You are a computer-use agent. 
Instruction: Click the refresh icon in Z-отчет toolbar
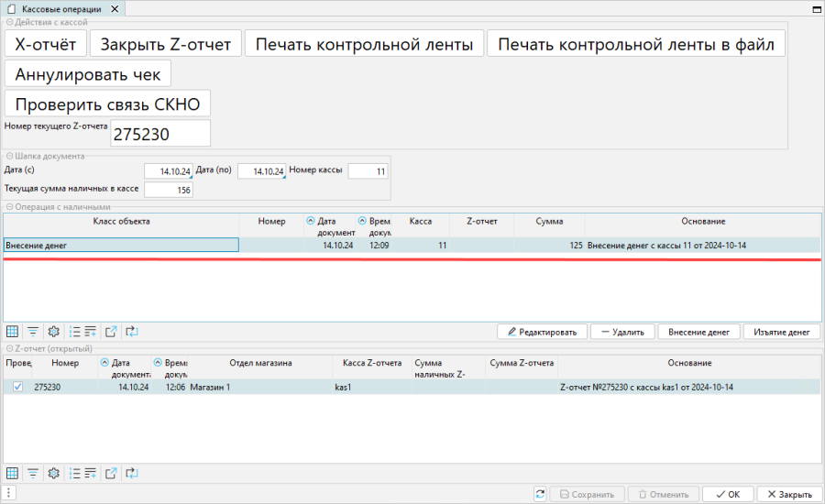tap(131, 473)
